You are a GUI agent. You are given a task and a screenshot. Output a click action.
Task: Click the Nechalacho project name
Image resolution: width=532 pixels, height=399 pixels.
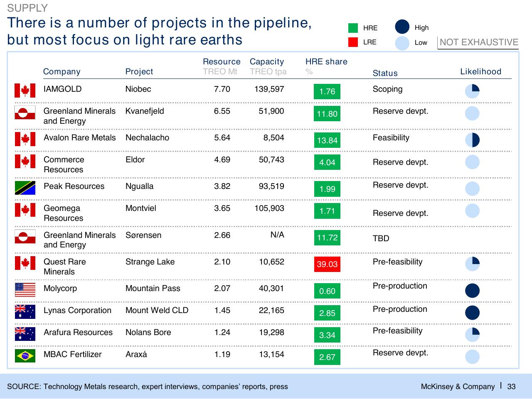click(x=148, y=137)
